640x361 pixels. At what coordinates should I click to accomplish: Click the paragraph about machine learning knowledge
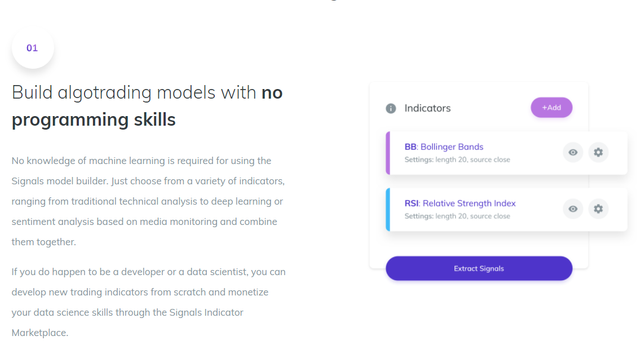pyautogui.click(x=148, y=201)
